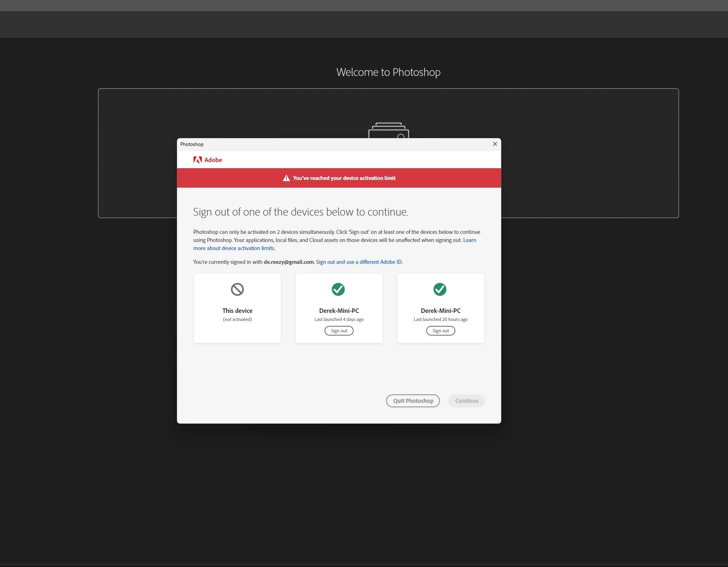The width and height of the screenshot is (728, 567).
Task: Click the 'Photoshop' dialog title text
Action: click(192, 144)
